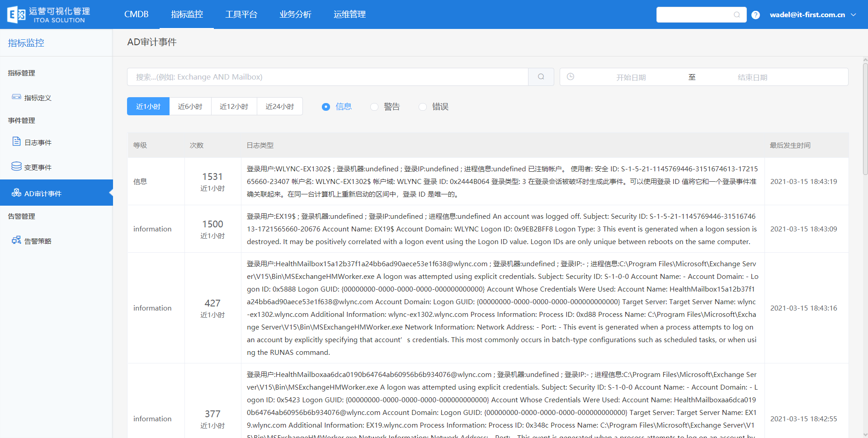Click the clock icon in date range

click(571, 77)
